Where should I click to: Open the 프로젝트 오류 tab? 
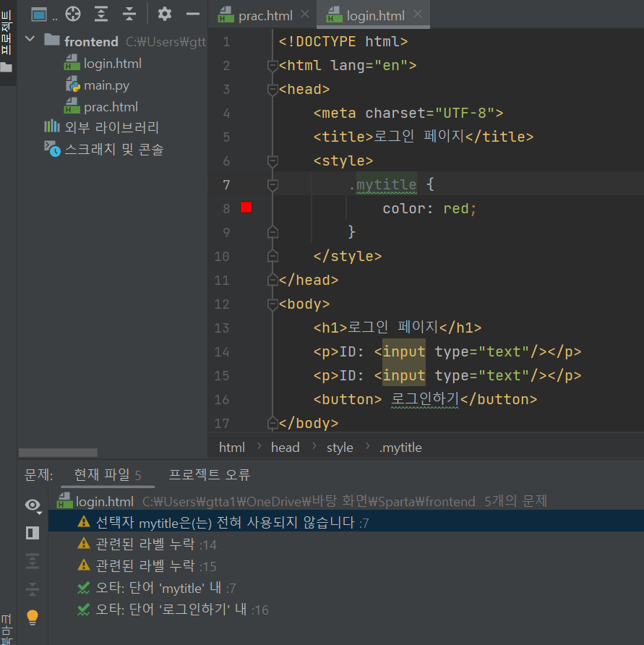pos(210,475)
